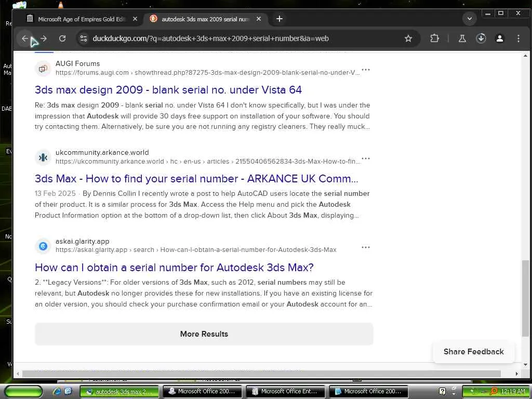Bookmark this page with the star icon
532x399 pixels.
tap(408, 38)
